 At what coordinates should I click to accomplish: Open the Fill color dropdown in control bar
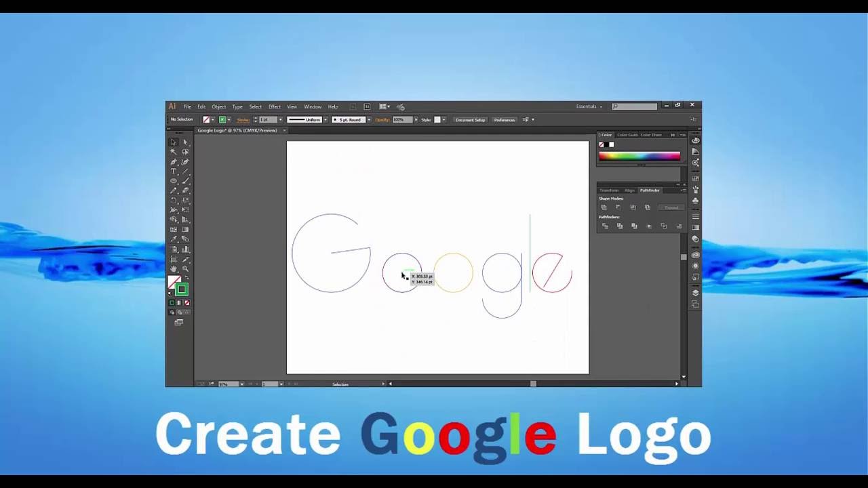coord(212,120)
